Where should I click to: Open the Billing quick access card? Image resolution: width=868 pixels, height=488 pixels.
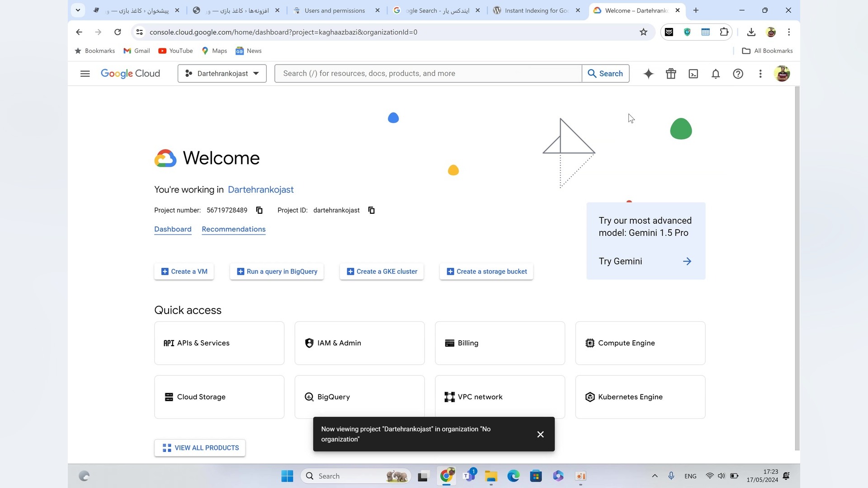click(x=500, y=343)
